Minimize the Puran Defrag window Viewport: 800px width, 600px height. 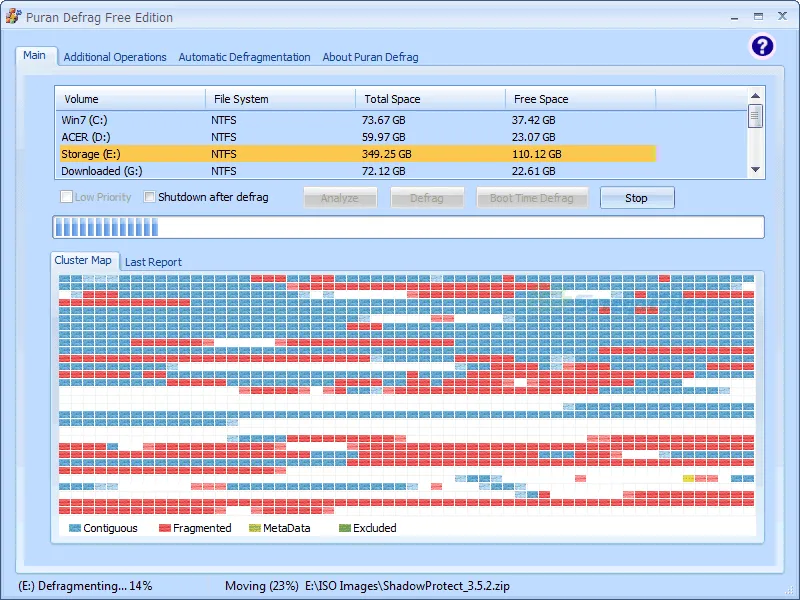(x=735, y=17)
